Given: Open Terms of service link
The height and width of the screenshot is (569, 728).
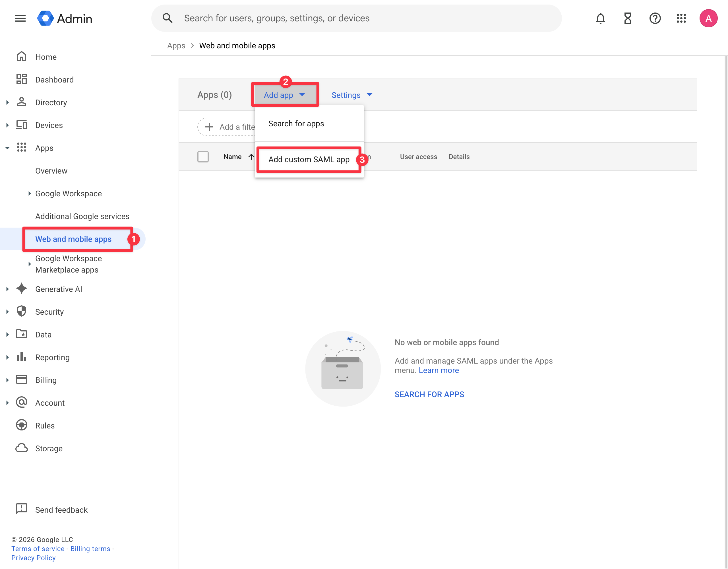Looking at the screenshot, I should [38, 549].
